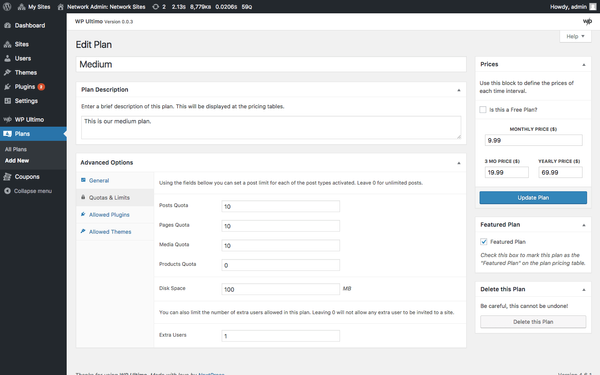Open the Collapse menu link
Viewport: 600px width, 375px height.
[x=33, y=191]
